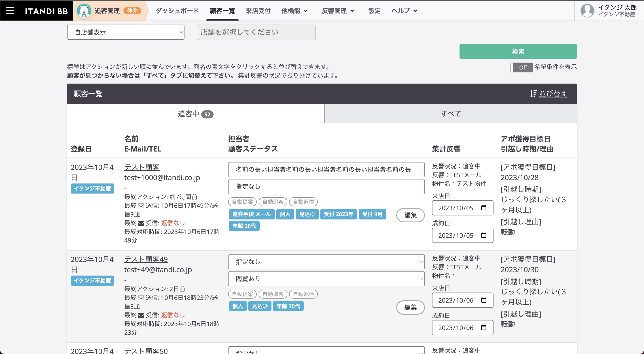Click the 個人 tag for テスト顧客49
The image size is (644, 354).
point(237,306)
